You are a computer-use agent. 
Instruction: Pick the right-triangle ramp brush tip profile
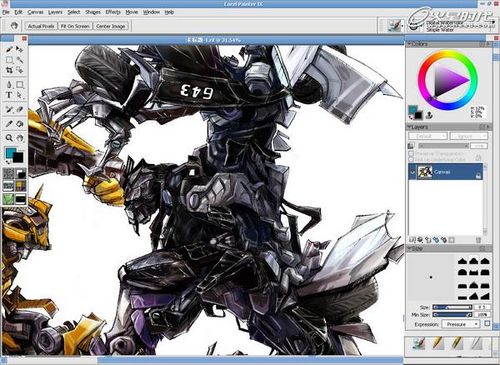tap(485, 296)
